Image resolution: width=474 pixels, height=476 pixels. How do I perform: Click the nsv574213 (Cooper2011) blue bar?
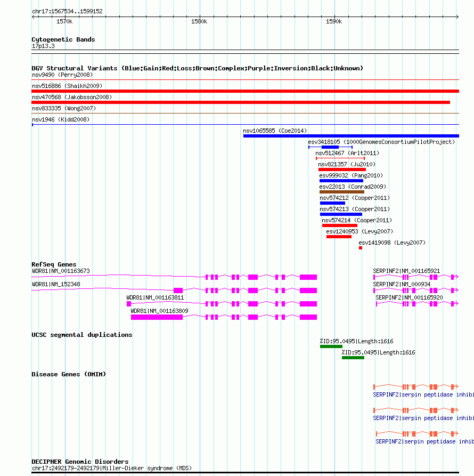click(x=341, y=214)
